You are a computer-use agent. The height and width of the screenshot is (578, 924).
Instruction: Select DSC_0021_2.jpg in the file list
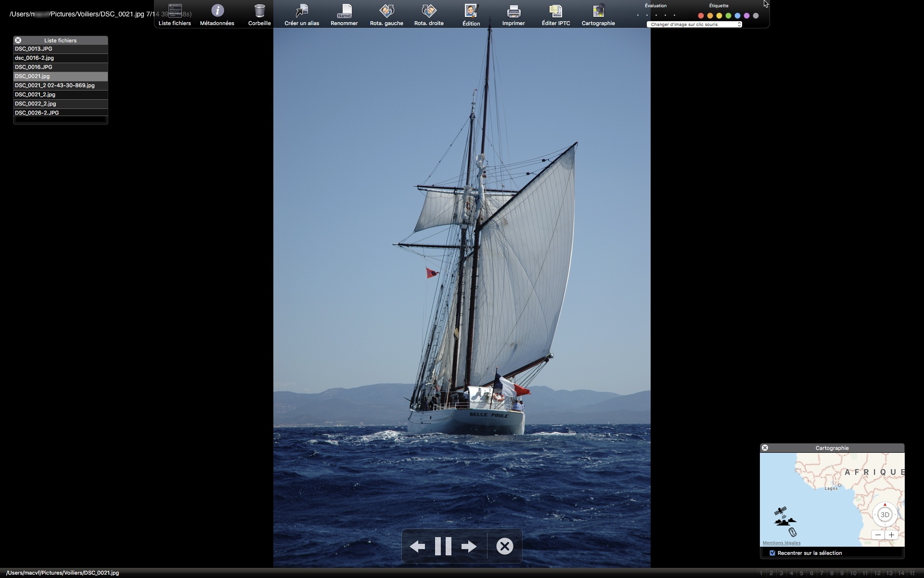(x=60, y=94)
